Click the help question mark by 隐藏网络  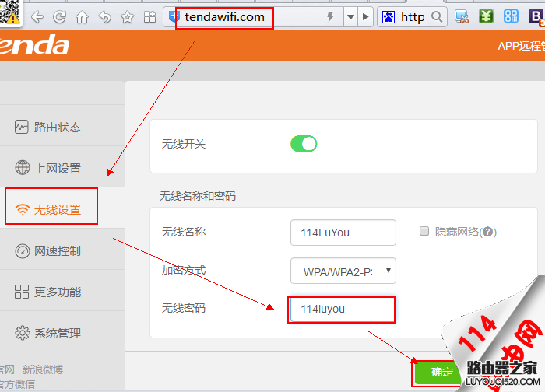click(487, 232)
